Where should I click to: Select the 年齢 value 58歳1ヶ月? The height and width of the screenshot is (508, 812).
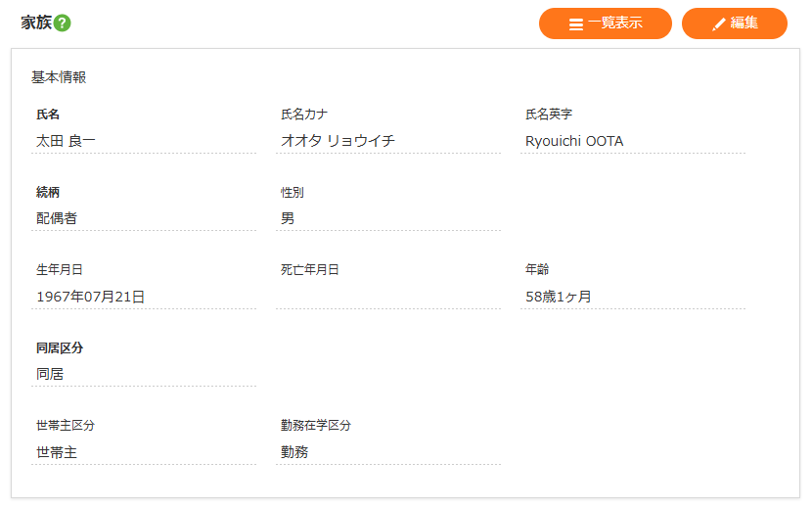pyautogui.click(x=559, y=297)
